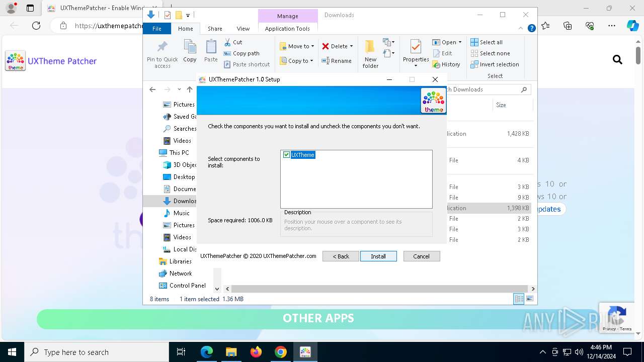Open the Move to dropdown

pyautogui.click(x=297, y=46)
